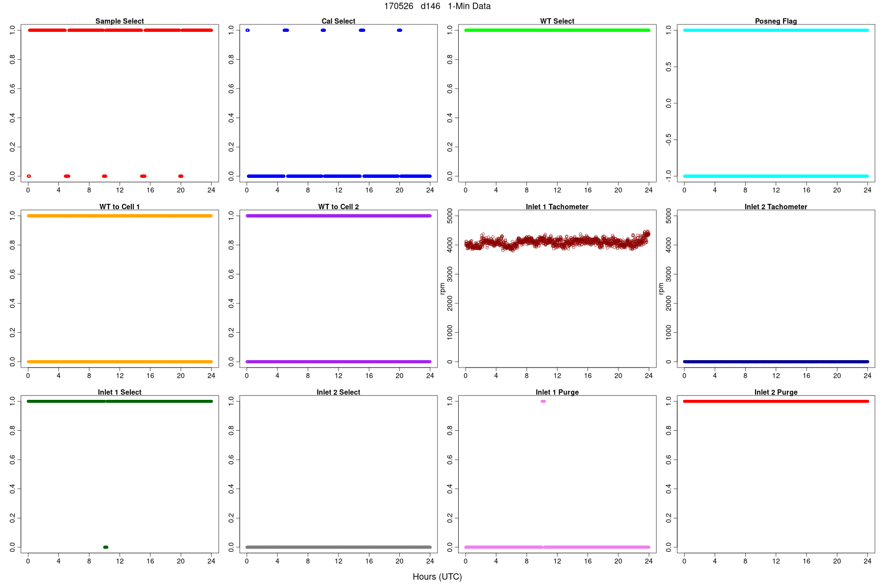
Task: Click the "Hours (UTC)" axis label
Action: pyautogui.click(x=437, y=577)
